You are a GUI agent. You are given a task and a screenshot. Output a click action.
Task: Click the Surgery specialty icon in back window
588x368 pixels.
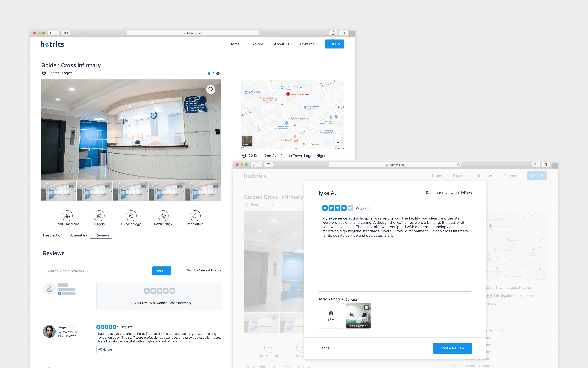click(99, 216)
